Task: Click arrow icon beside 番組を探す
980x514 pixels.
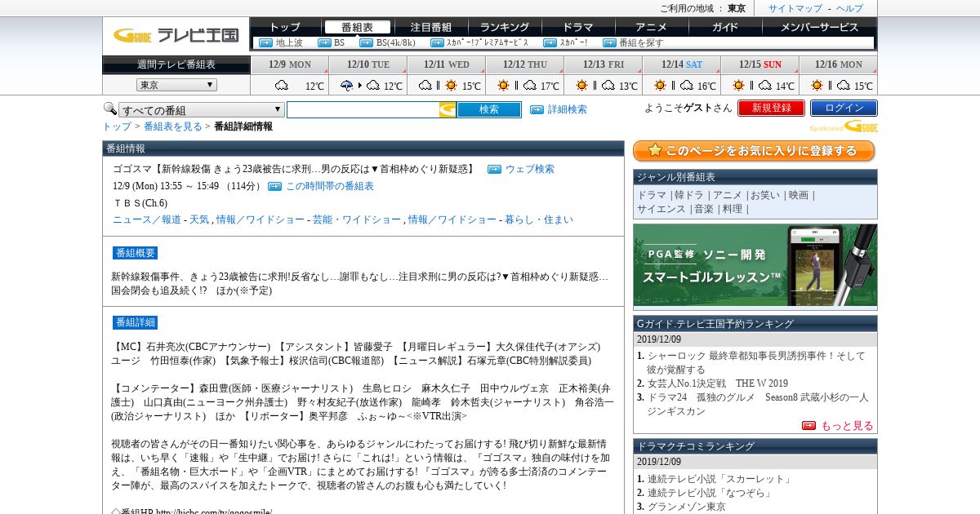Action: (609, 42)
